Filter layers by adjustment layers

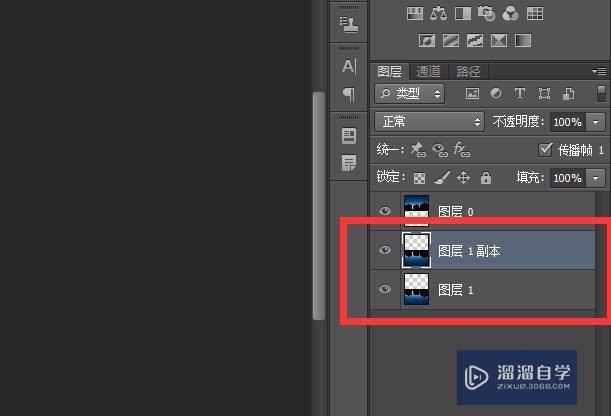(x=496, y=93)
